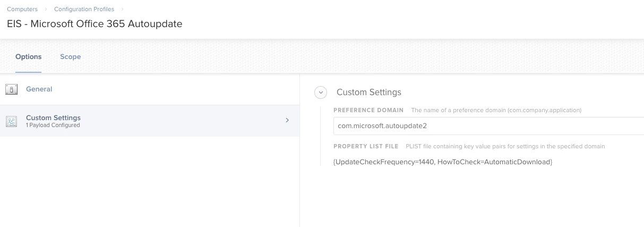Click the breadcrumb arrow after Configuration Profiles
The width and height of the screenshot is (644, 227).
coord(122,9)
